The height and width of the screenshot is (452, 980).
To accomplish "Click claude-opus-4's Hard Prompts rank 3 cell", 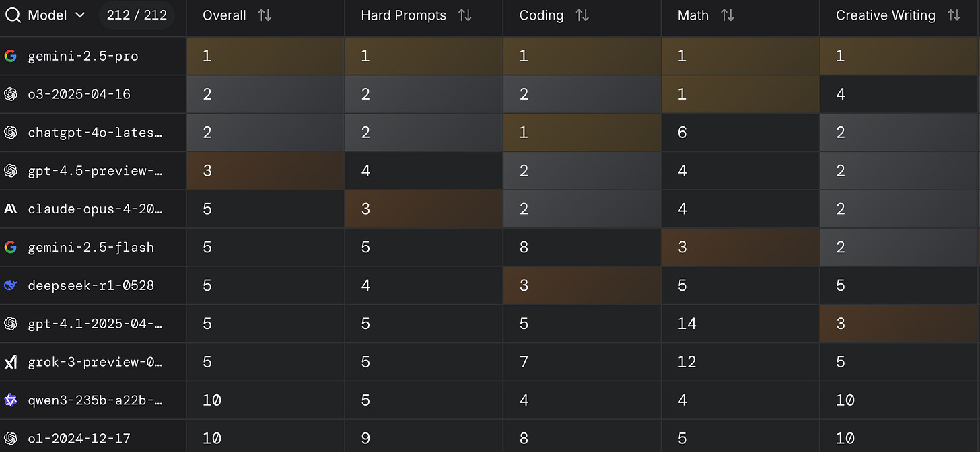I will coord(424,209).
